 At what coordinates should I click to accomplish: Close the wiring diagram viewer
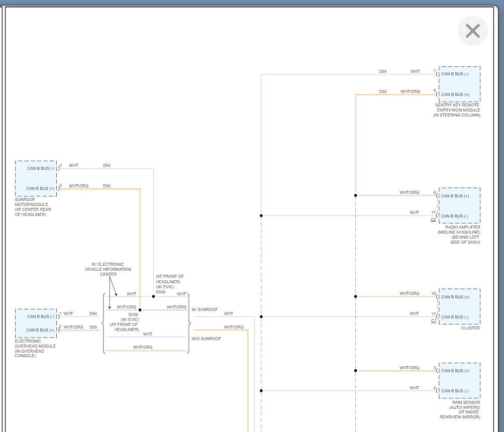click(472, 31)
